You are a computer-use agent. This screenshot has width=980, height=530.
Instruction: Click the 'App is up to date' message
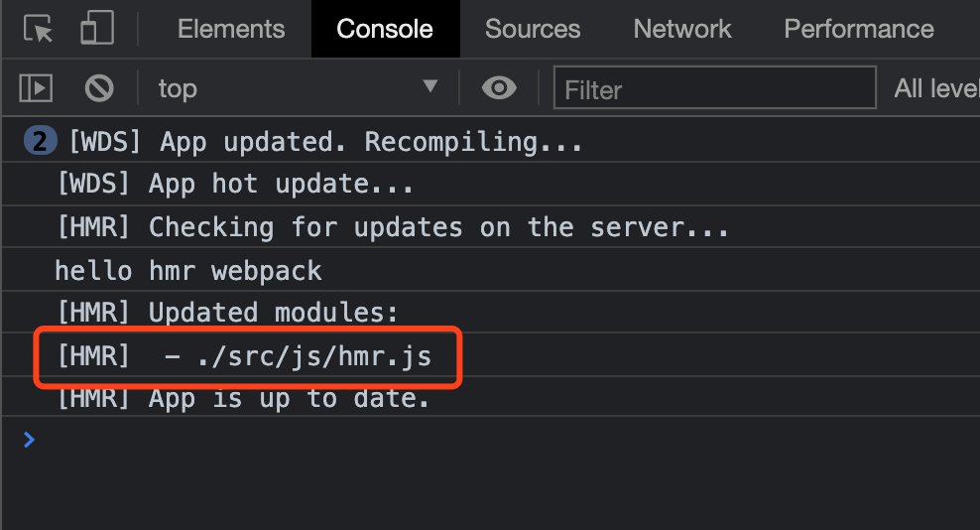(289, 399)
